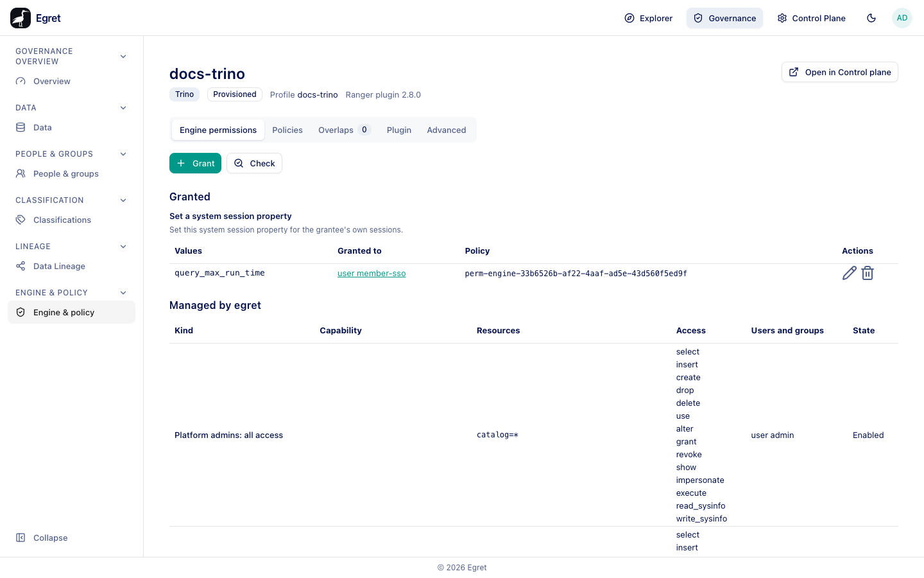Click the Trino badge
924x578 pixels.
[184, 94]
